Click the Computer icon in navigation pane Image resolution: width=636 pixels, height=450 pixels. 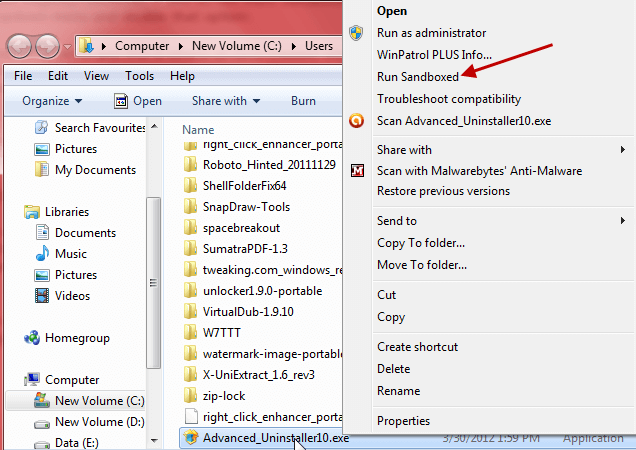pos(32,379)
